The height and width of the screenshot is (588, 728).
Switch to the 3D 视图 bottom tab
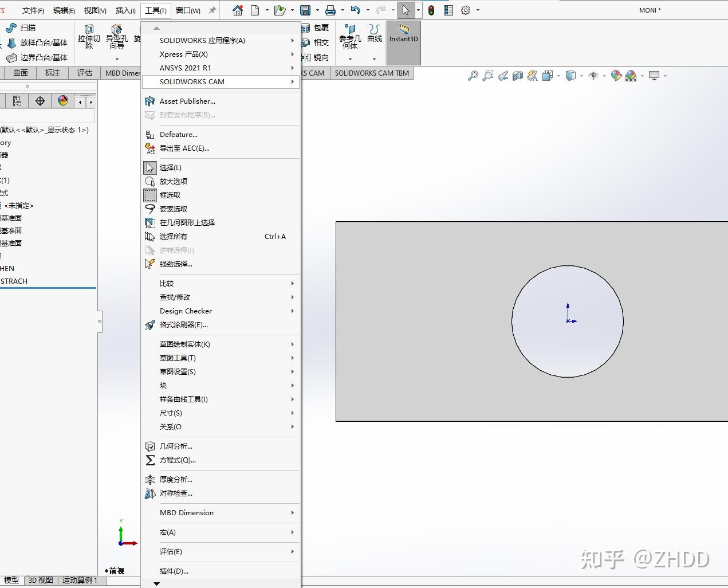41,581
